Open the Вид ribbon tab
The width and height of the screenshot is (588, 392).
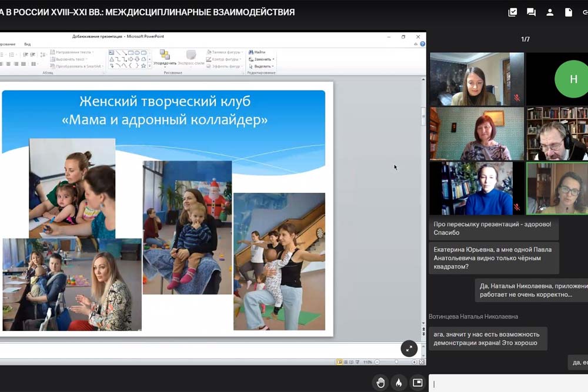(28, 44)
